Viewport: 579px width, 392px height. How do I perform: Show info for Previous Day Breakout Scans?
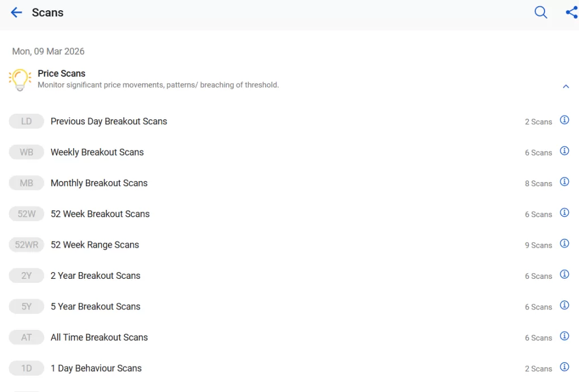(x=564, y=120)
